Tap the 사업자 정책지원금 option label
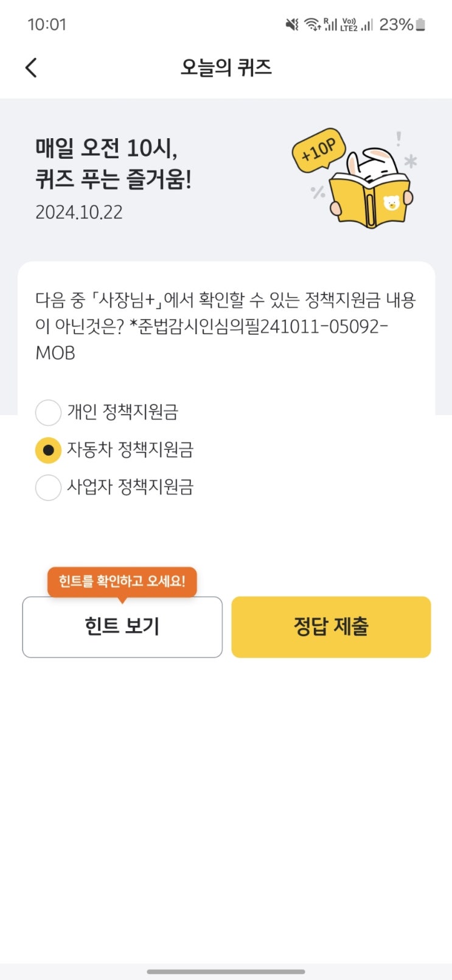452x980 pixels. coord(130,488)
